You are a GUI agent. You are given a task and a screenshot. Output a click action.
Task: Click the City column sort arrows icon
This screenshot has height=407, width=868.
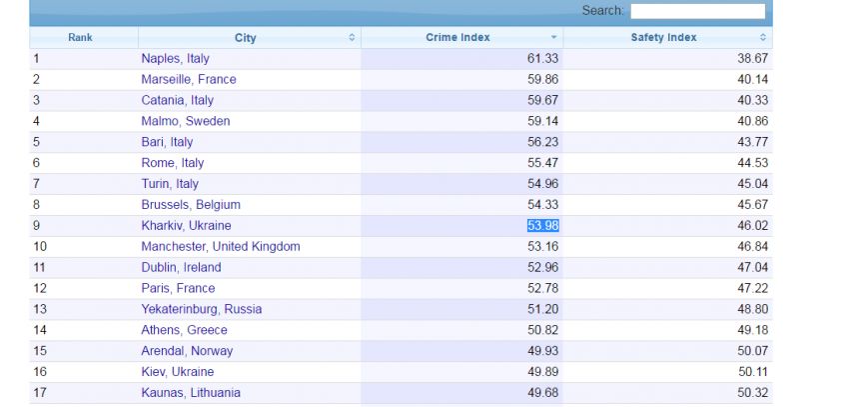point(352,38)
